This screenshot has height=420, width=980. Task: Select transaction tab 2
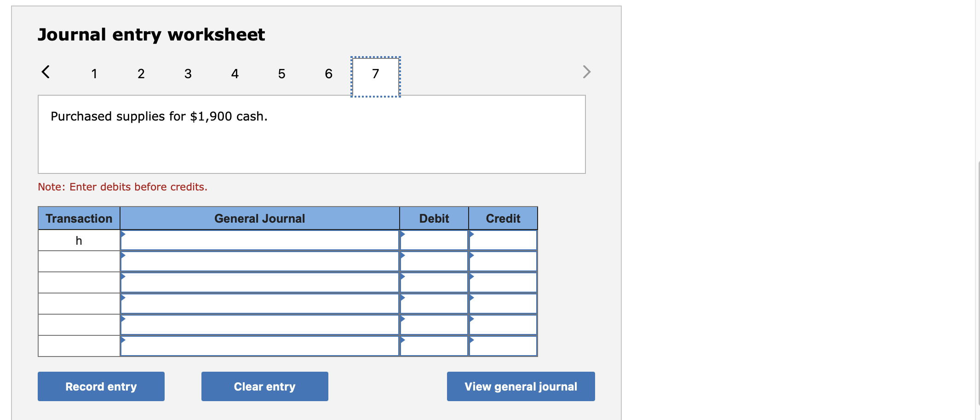pyautogui.click(x=141, y=74)
